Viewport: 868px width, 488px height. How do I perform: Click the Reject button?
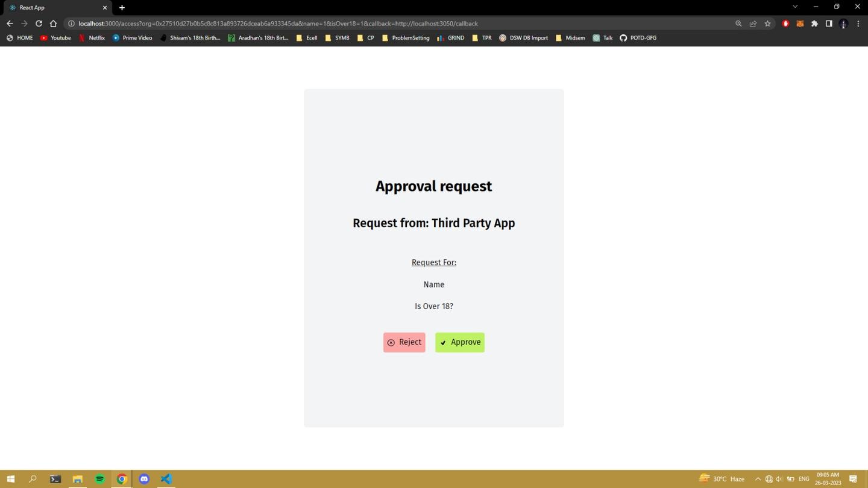coord(404,342)
